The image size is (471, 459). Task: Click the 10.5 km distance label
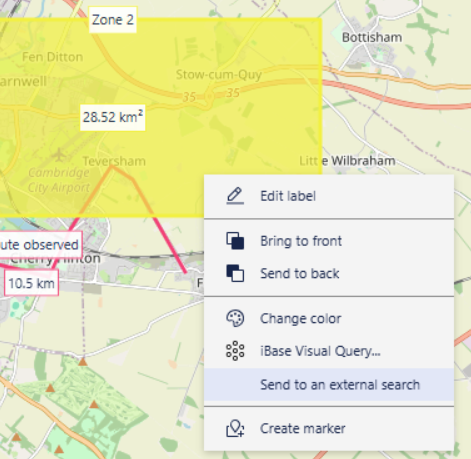31,283
